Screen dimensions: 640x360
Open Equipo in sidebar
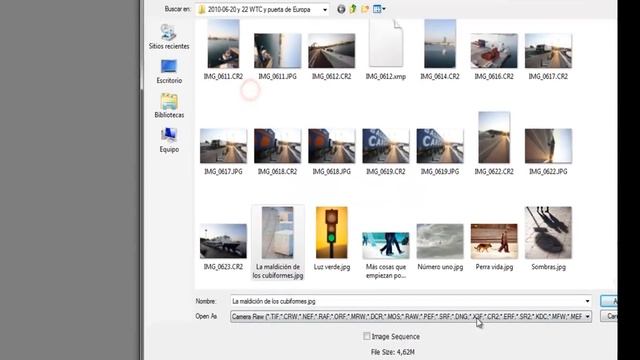169,140
